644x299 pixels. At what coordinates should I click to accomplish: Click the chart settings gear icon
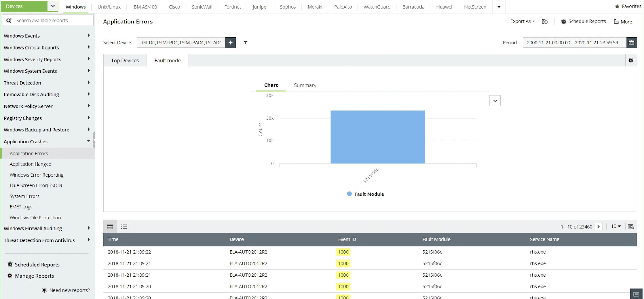click(631, 60)
